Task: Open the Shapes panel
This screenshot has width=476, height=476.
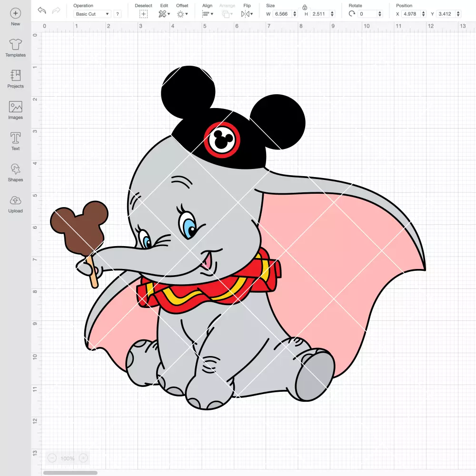Action: click(x=16, y=172)
